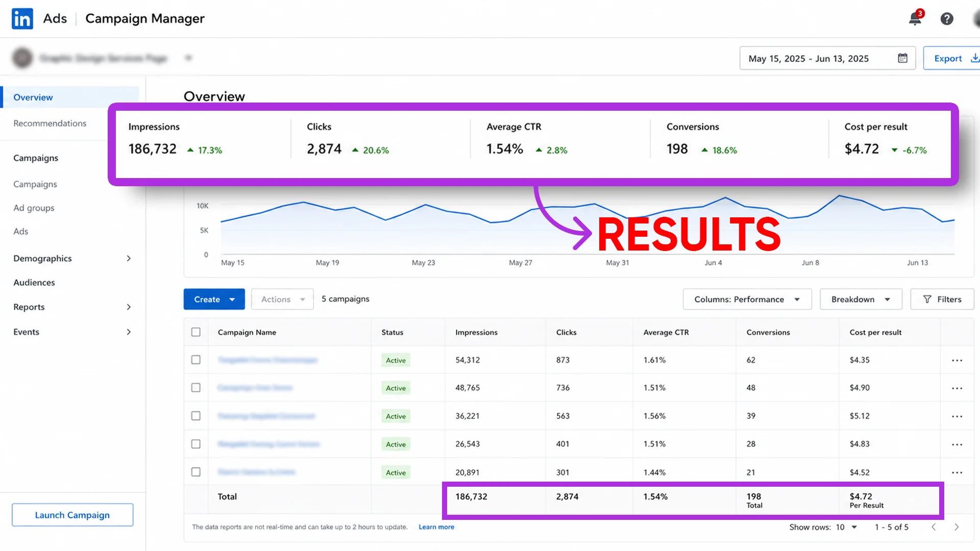
Task: Open Ad groups in the sidebar
Action: tap(34, 208)
